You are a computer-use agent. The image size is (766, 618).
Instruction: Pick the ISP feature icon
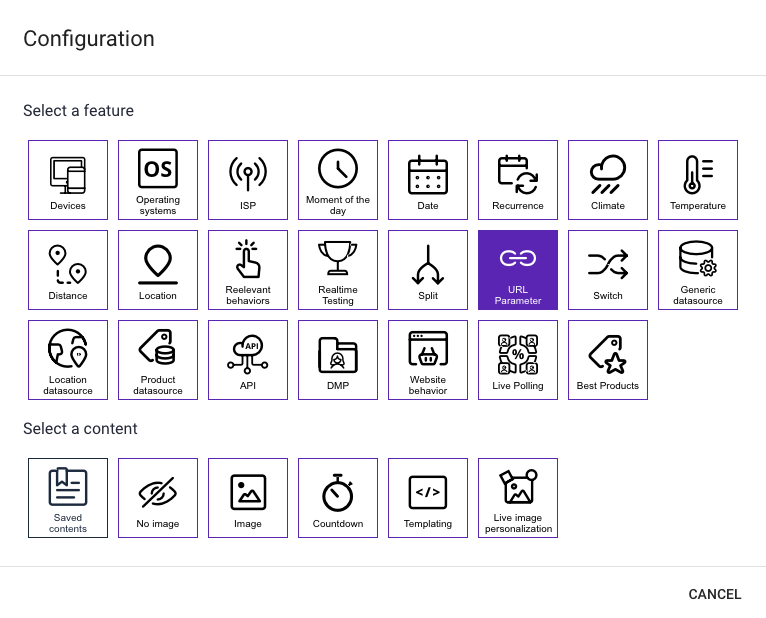pos(248,180)
